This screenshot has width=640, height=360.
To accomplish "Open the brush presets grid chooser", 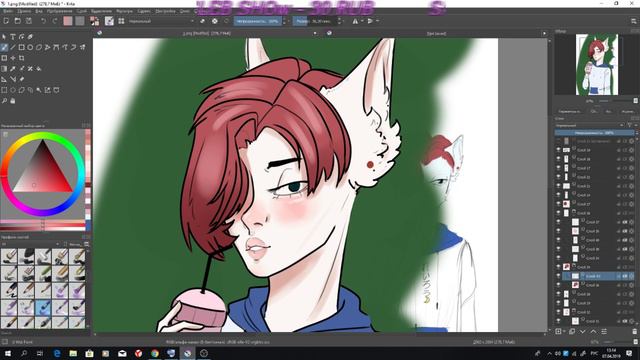I will (121, 21).
